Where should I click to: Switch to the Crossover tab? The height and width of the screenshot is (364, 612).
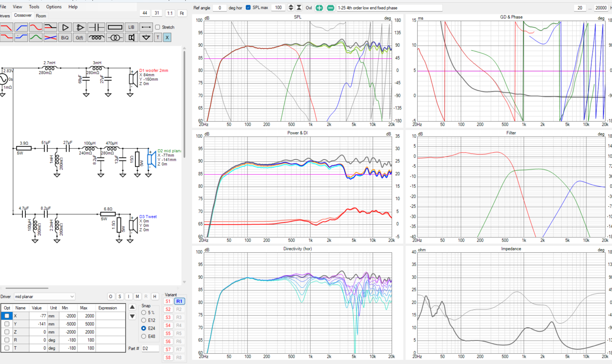[23, 15]
